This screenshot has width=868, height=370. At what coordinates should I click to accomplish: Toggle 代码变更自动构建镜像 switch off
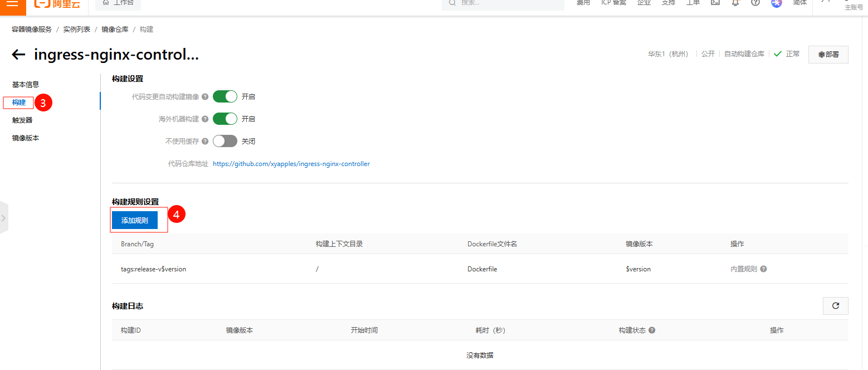tap(225, 96)
